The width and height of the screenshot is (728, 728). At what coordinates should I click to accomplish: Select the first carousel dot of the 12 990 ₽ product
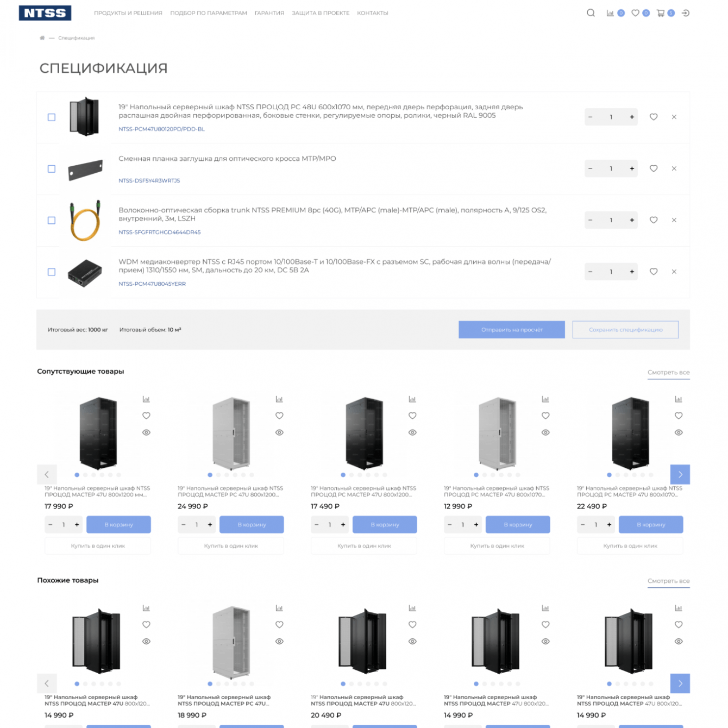click(476, 475)
